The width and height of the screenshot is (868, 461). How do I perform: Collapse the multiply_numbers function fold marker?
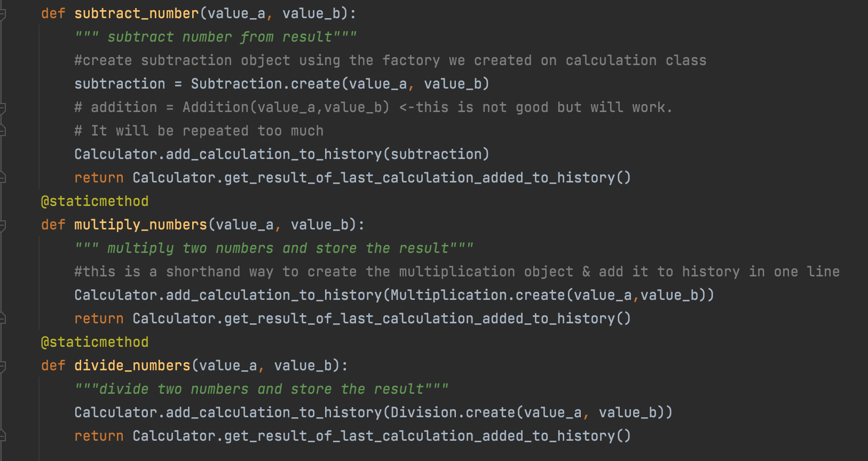(x=2, y=225)
